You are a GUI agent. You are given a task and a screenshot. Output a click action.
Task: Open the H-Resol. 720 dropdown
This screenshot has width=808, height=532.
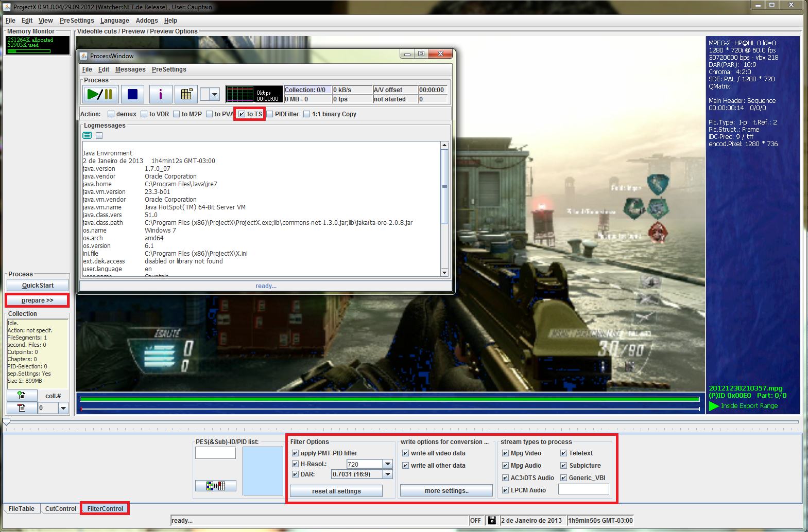coord(388,464)
